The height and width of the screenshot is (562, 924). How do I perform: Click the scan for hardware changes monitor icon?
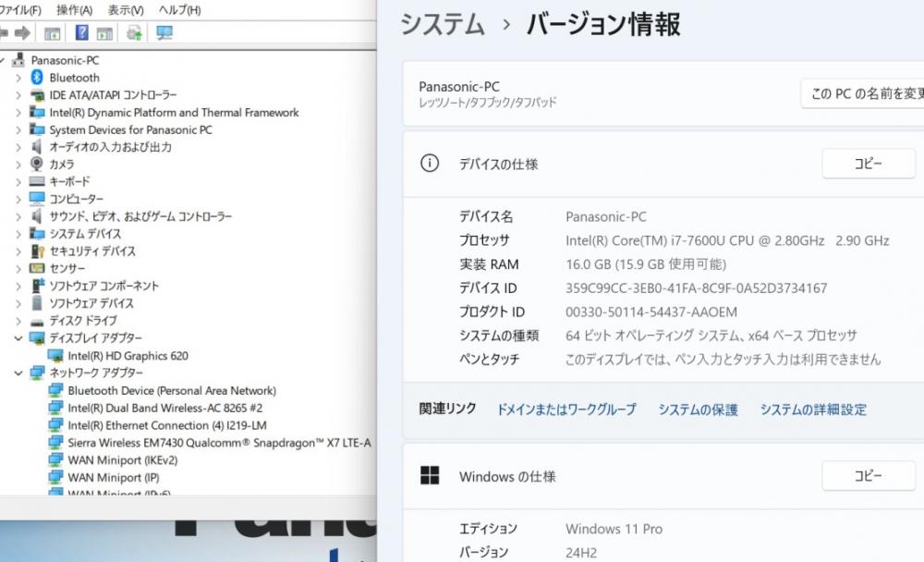point(164,33)
